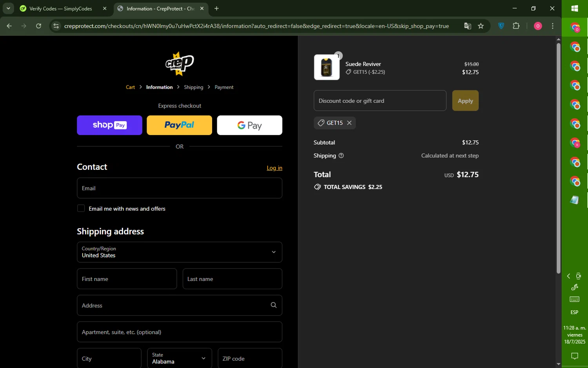Open the taskbar clock and date
The height and width of the screenshot is (368, 588).
click(575, 335)
